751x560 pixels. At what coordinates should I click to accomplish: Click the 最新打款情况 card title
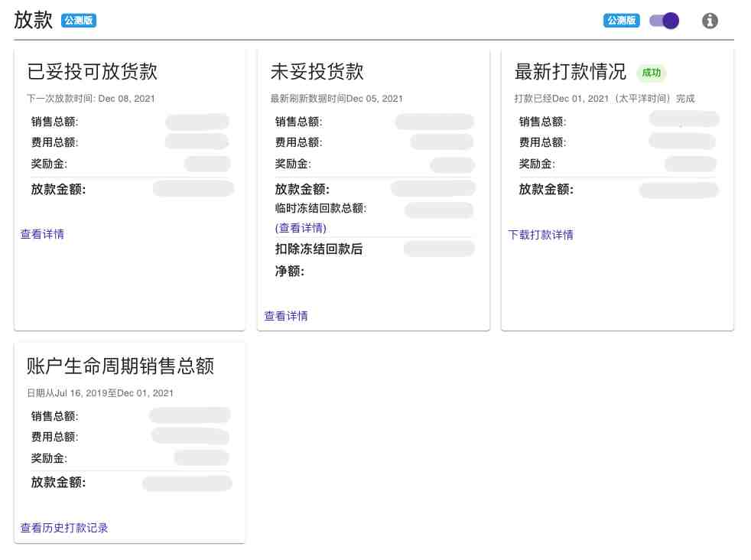point(570,71)
